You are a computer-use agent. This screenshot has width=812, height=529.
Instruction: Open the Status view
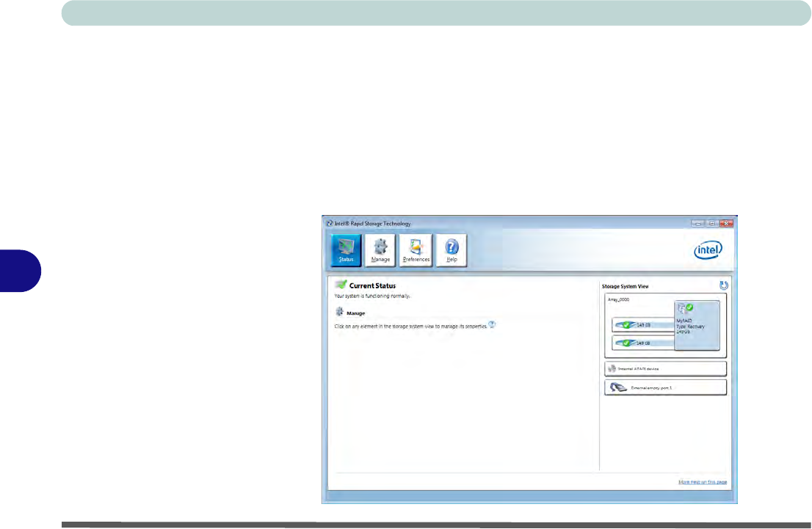coord(346,250)
